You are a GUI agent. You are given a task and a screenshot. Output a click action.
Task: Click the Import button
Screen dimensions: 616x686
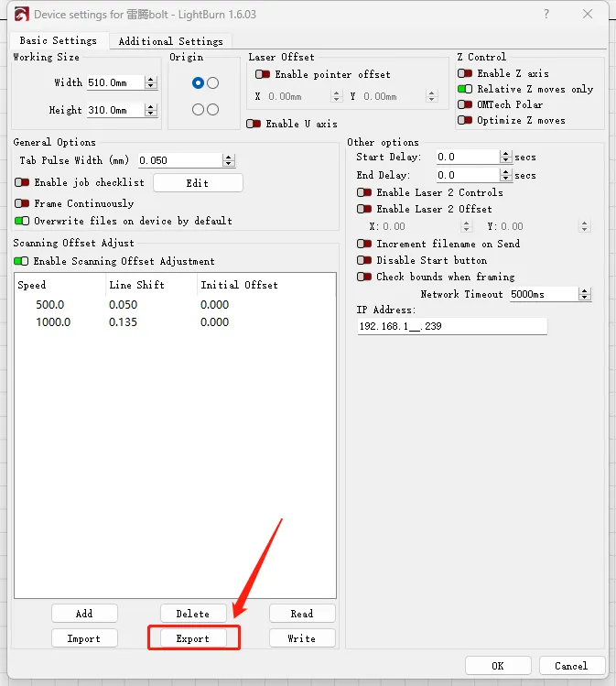tap(84, 638)
